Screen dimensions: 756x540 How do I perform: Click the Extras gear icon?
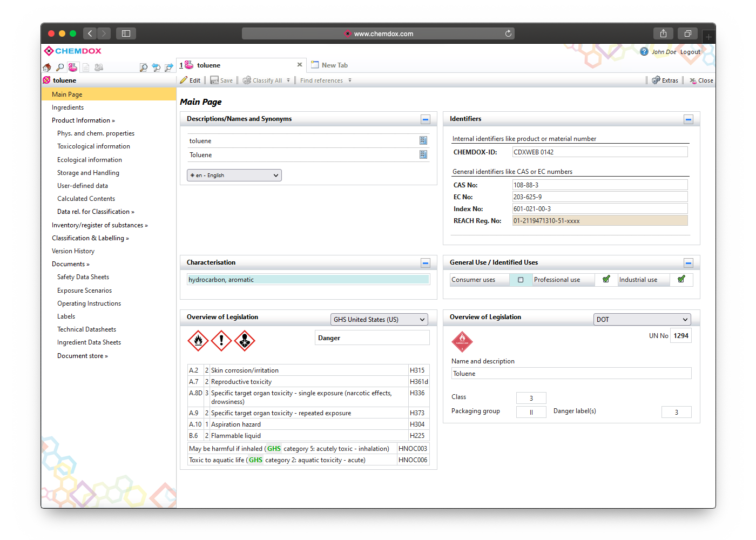[656, 80]
